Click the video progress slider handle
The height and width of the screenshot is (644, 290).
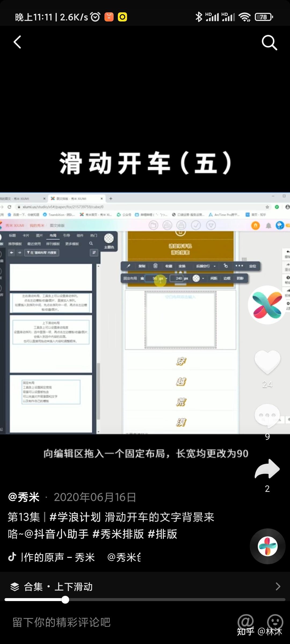pyautogui.click(x=65, y=600)
